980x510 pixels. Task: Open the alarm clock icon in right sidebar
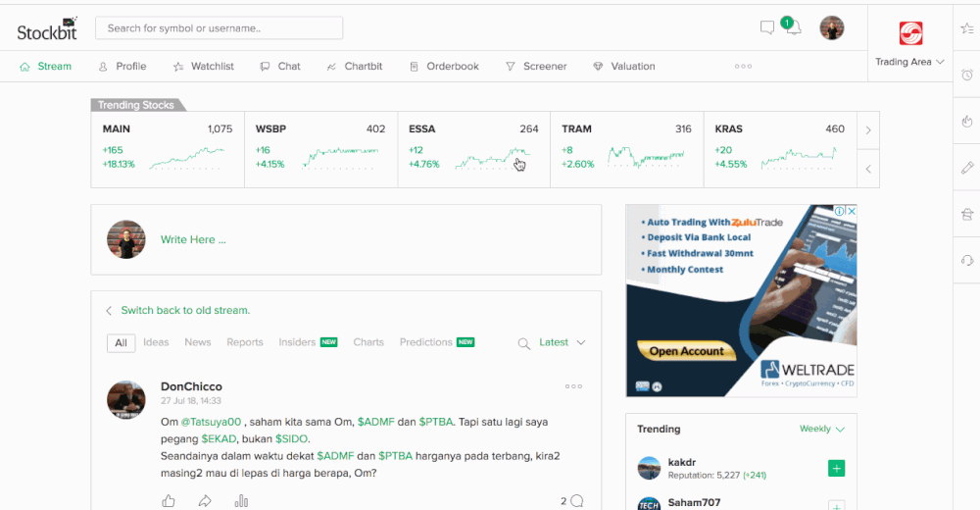point(967,75)
